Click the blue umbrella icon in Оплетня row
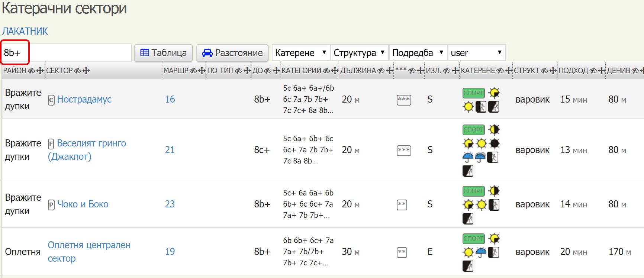Image resolution: width=644 pixels, height=278 pixels. click(481, 253)
